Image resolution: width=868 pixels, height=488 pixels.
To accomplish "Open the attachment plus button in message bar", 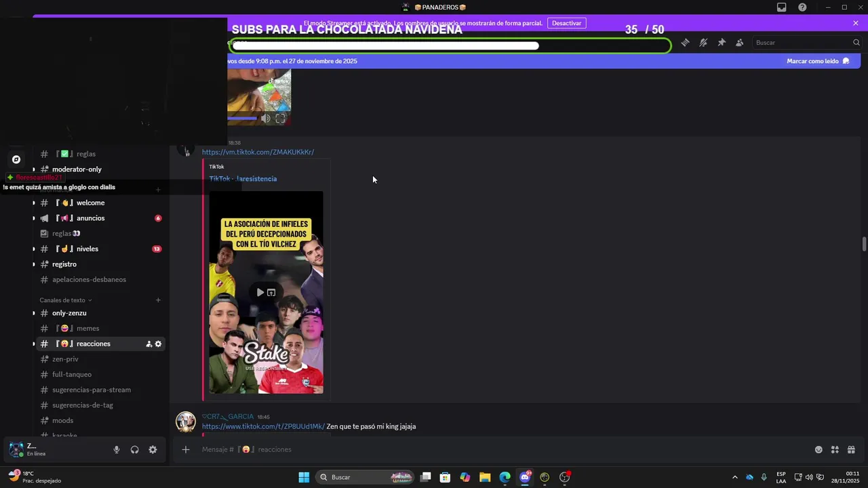I will coord(186,449).
